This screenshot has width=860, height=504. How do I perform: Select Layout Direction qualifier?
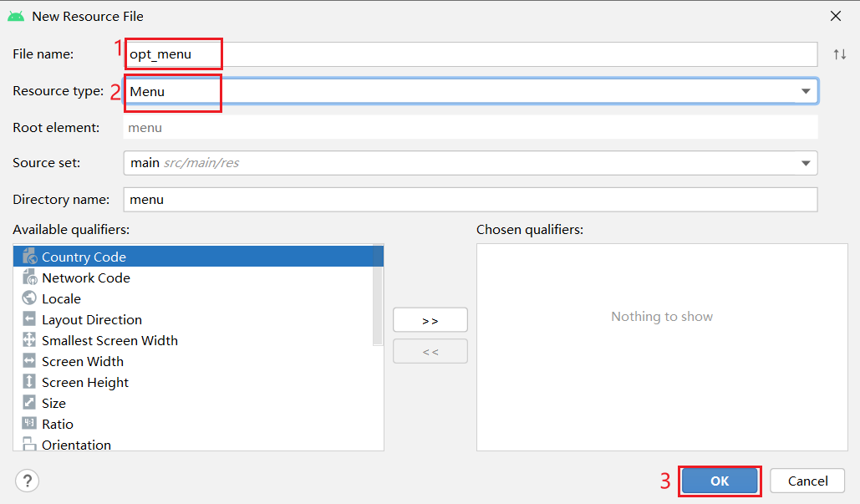coord(193,319)
